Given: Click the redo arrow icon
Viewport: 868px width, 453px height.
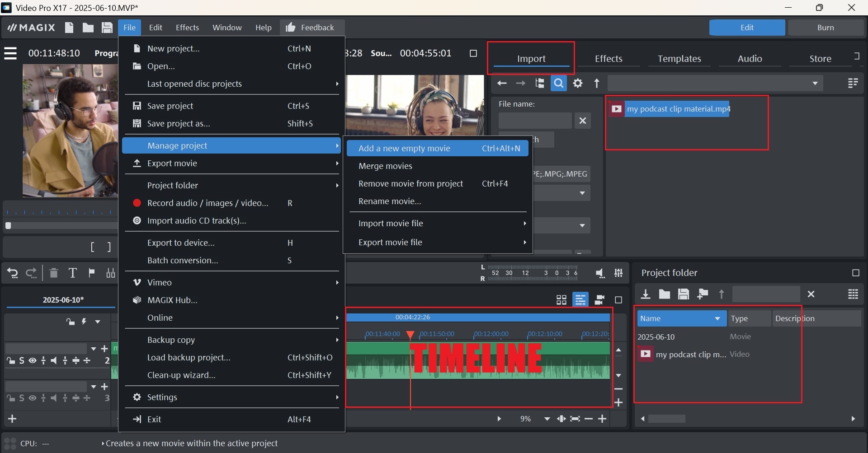Looking at the screenshot, I should click(31, 273).
